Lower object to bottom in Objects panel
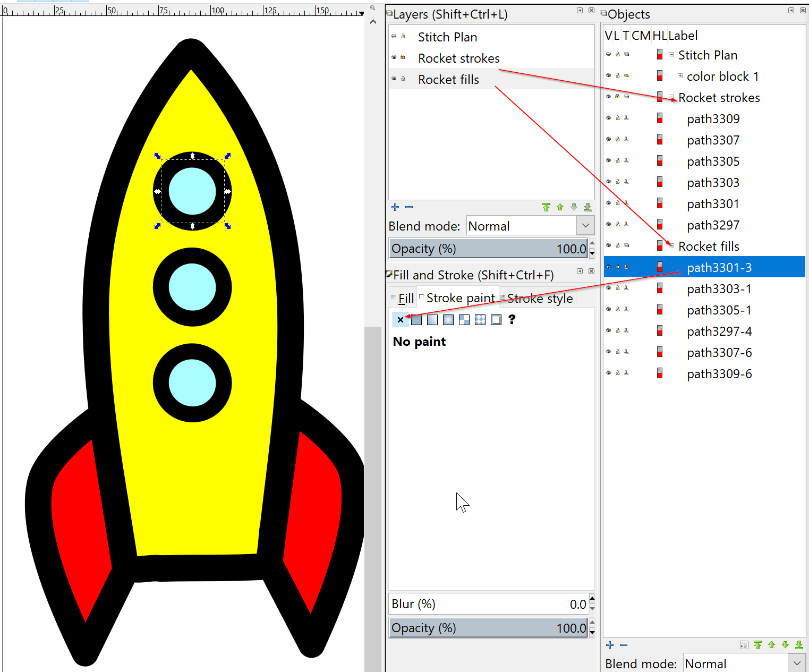The height and width of the screenshot is (672, 809). pos(799,645)
